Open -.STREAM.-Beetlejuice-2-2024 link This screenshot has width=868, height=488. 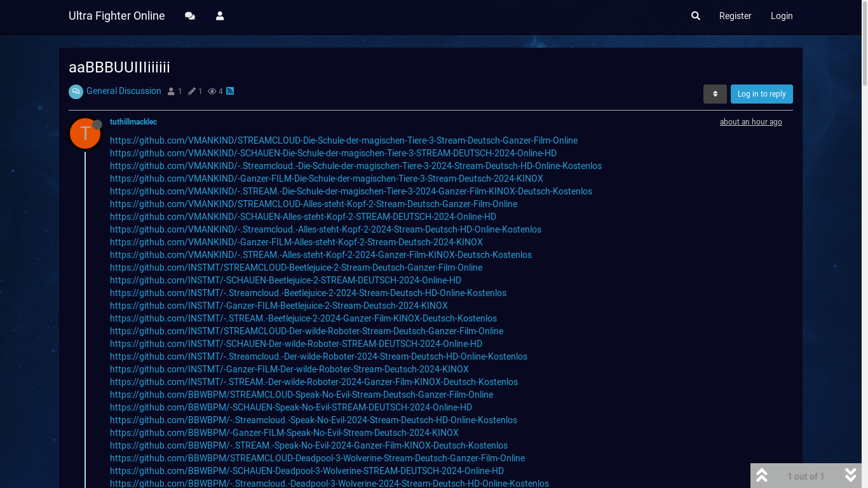(x=303, y=318)
